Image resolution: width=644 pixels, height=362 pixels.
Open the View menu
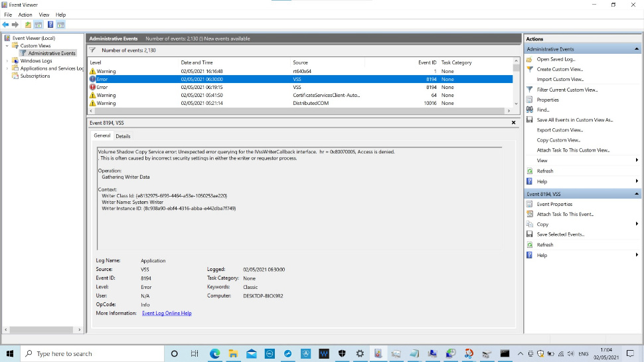coord(44,15)
